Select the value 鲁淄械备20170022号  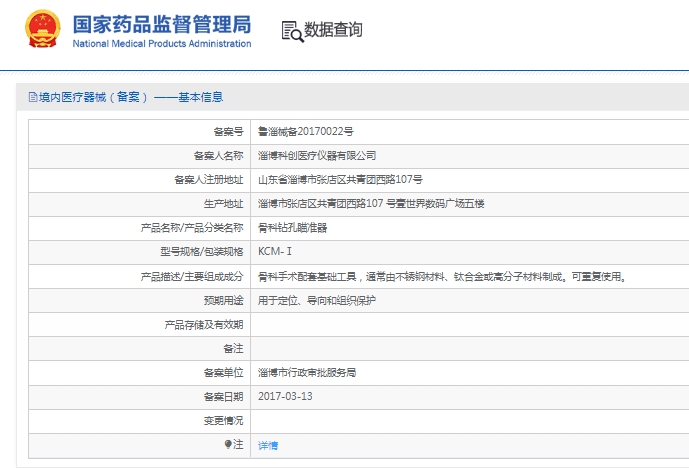click(306, 131)
